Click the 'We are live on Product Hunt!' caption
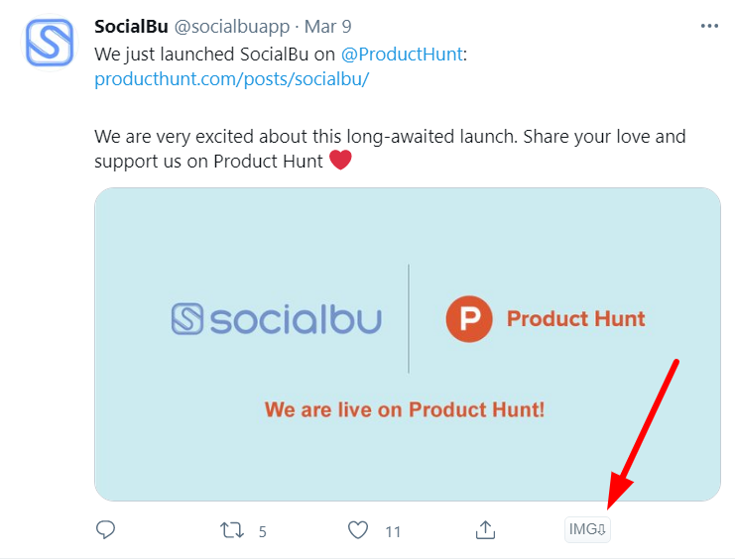This screenshot has width=735, height=560. (404, 409)
